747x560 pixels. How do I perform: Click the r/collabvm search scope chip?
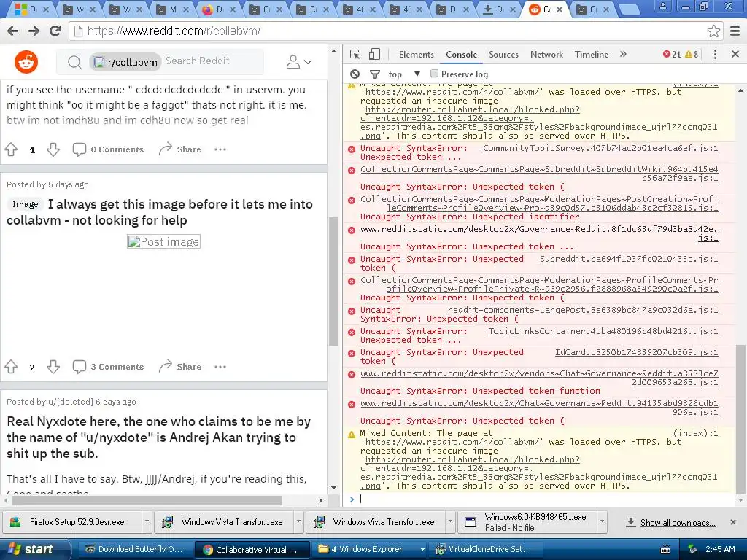(x=125, y=62)
